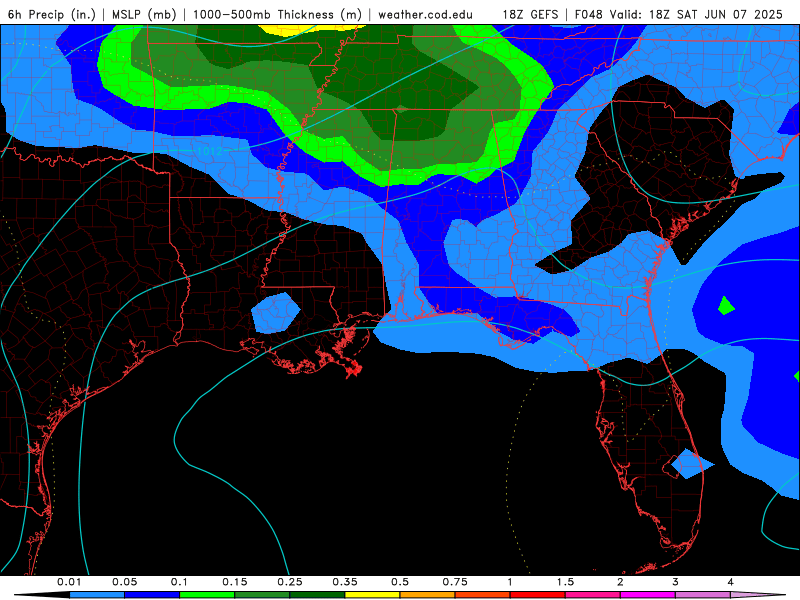Viewport: 800px width, 600px height.
Task: Click the 'weather.cod.edu' source text
Action: (425, 14)
